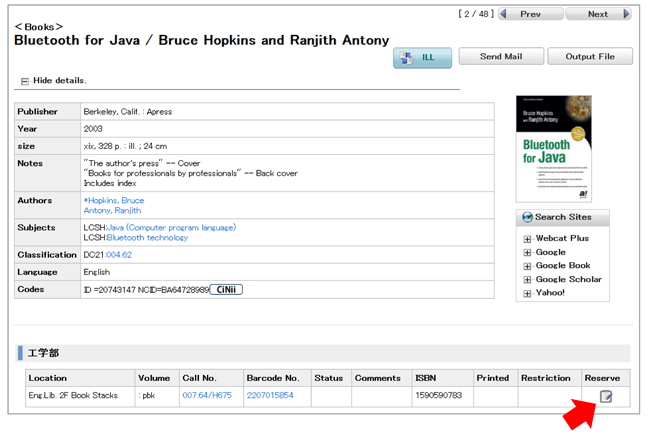The image size is (648, 436).
Task: Send the record by mail
Action: point(501,56)
